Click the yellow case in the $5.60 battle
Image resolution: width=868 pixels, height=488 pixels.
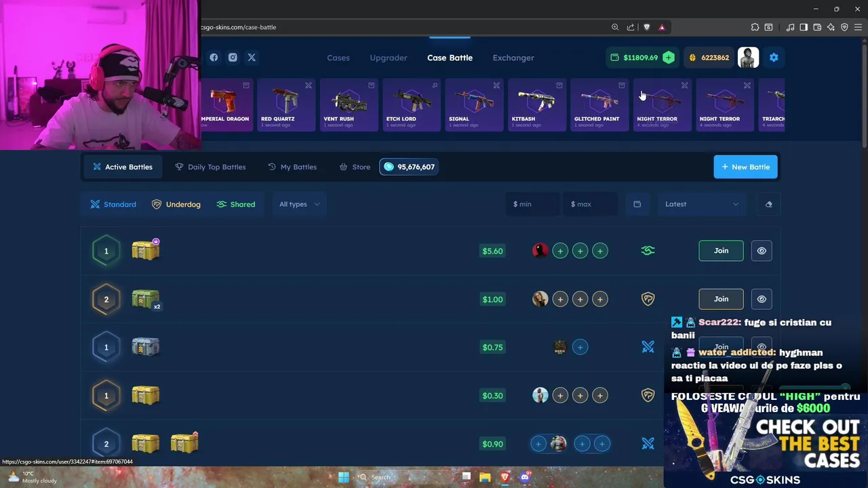point(146,250)
